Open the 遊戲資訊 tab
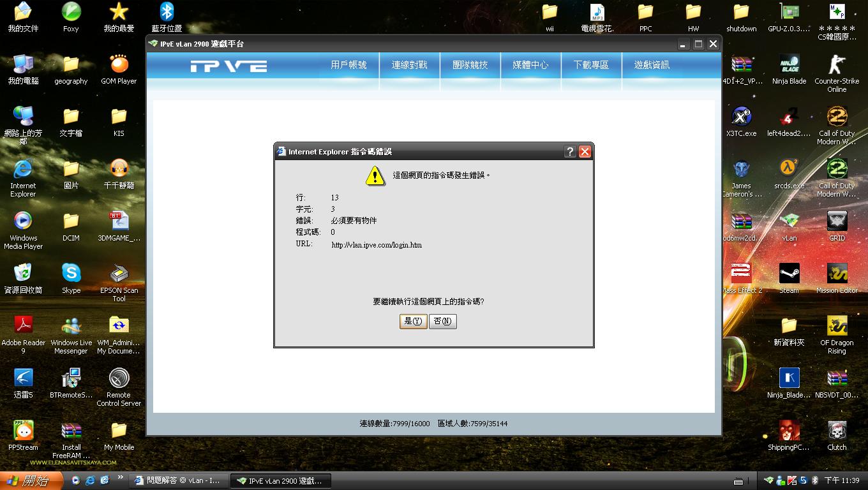The height and width of the screenshot is (490, 868). click(x=652, y=65)
